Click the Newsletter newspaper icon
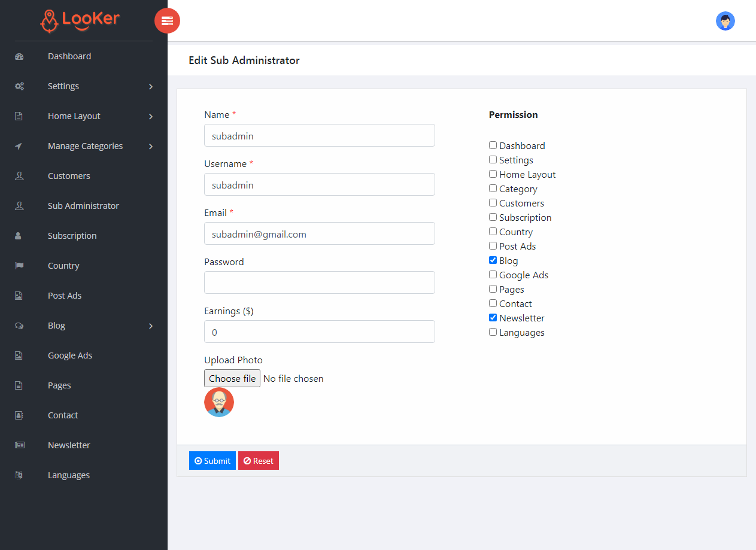Screen dimensions: 756x550 (x=19, y=445)
